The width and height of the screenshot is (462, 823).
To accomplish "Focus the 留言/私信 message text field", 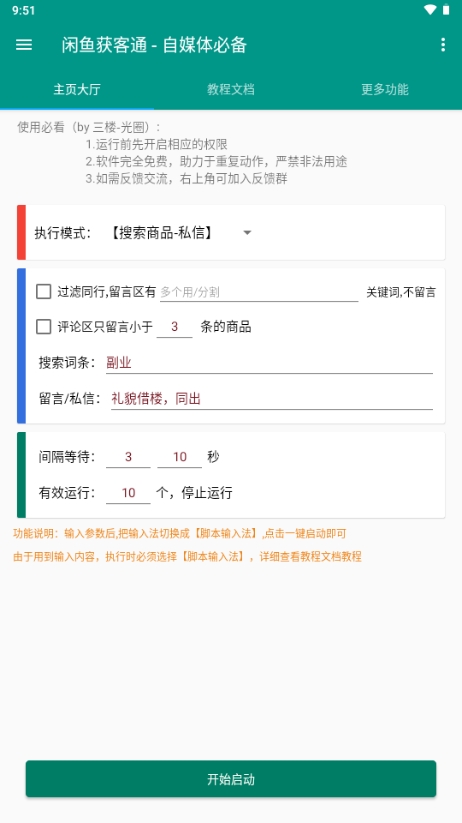I will (272, 399).
